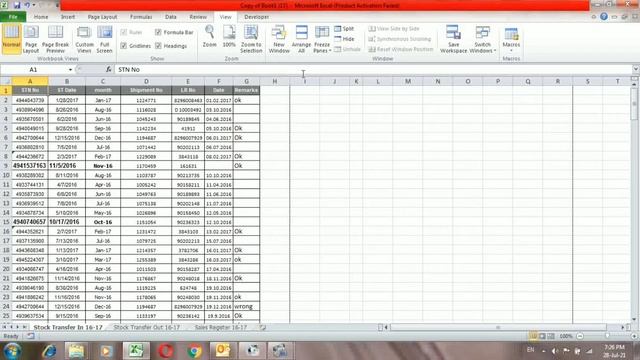Open the Macros dropdown
Image resolution: width=640 pixels, height=360 pixels.
pyautogui.click(x=511, y=39)
